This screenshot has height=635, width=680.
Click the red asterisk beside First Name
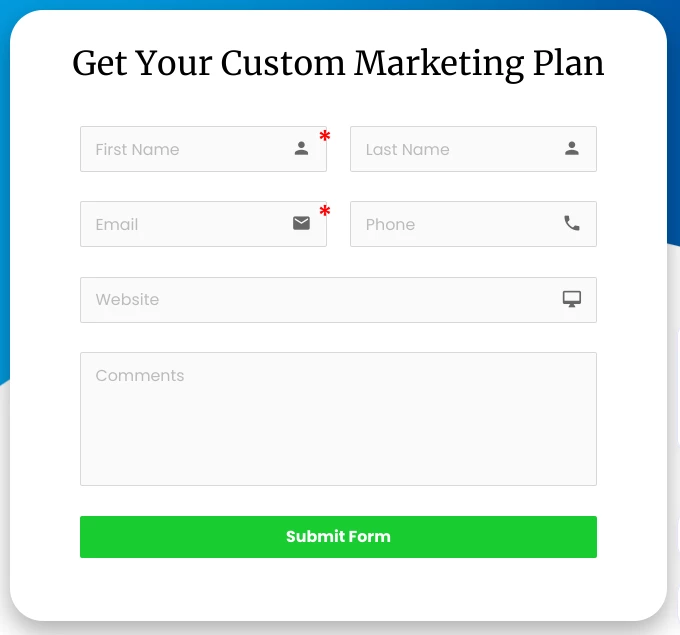tap(324, 137)
